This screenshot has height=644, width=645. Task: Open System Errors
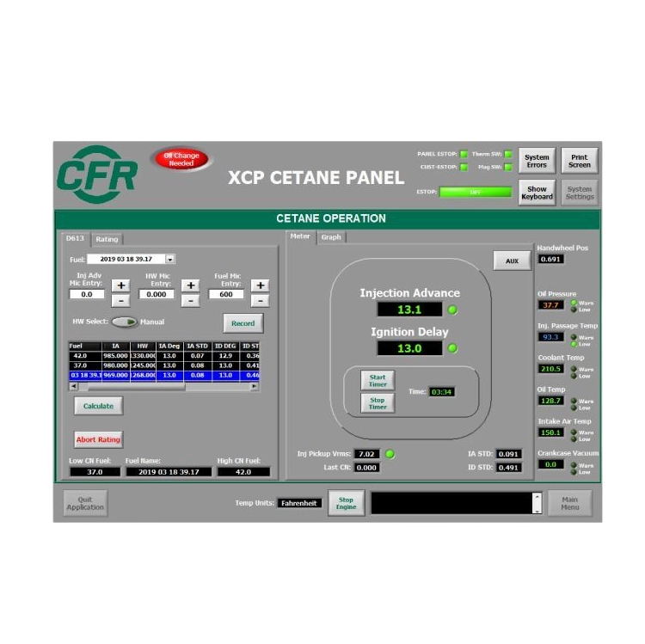[x=537, y=161]
